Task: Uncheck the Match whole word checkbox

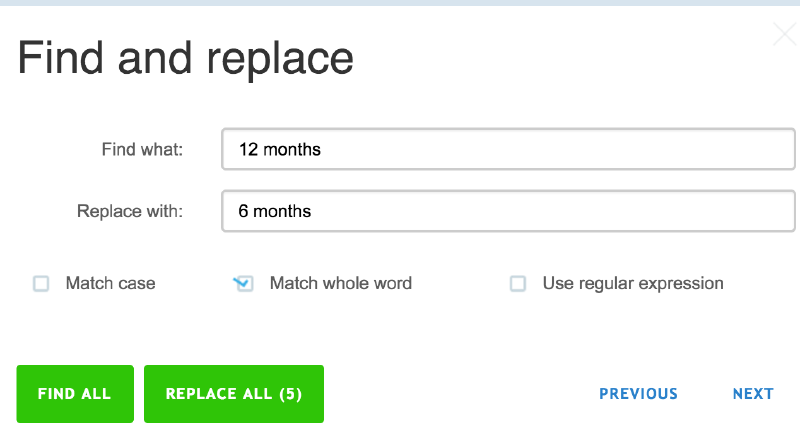Action: point(243,284)
